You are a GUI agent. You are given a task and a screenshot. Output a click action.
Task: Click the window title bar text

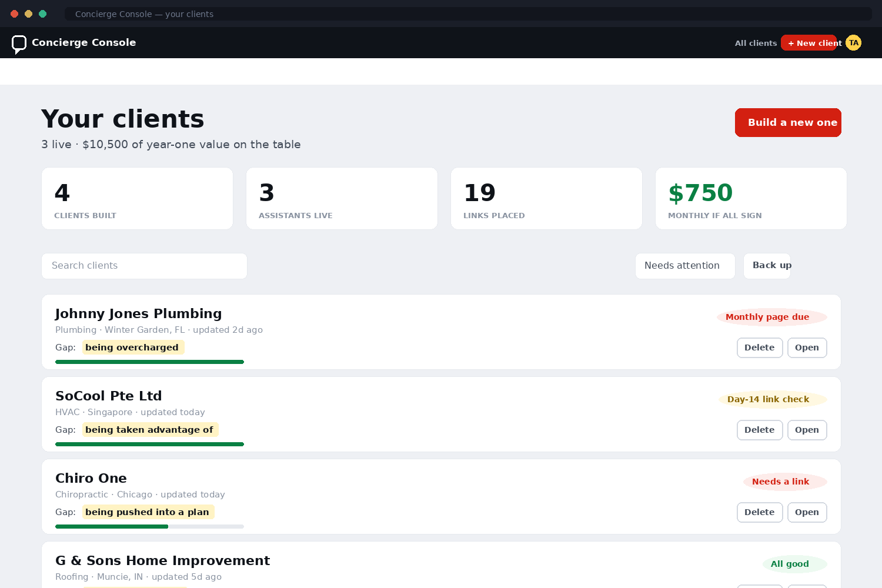[144, 14]
